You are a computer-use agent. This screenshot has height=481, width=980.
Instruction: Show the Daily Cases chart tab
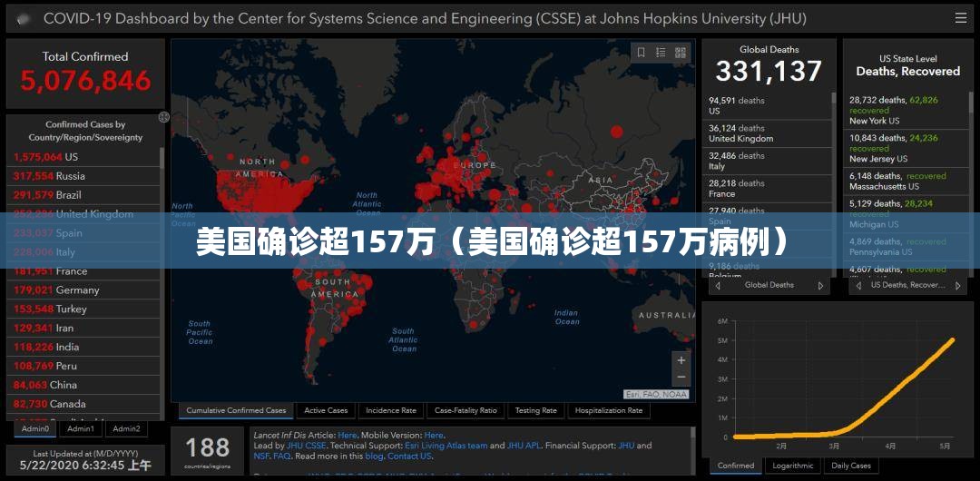[851, 466]
